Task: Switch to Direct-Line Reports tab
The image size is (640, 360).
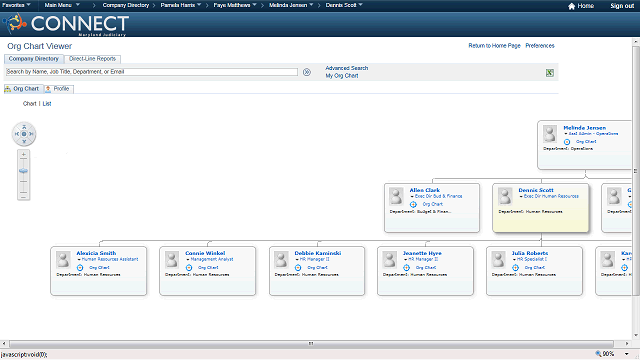Action: pyautogui.click(x=92, y=59)
